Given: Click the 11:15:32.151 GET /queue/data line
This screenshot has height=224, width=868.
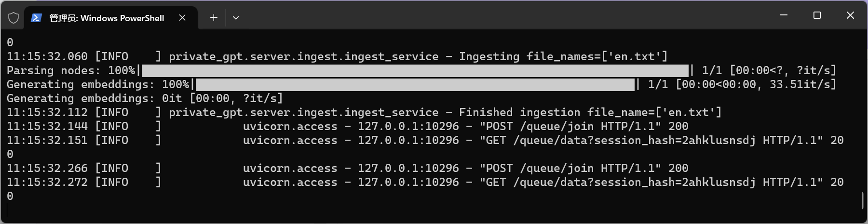Looking at the screenshot, I should click(x=425, y=140).
